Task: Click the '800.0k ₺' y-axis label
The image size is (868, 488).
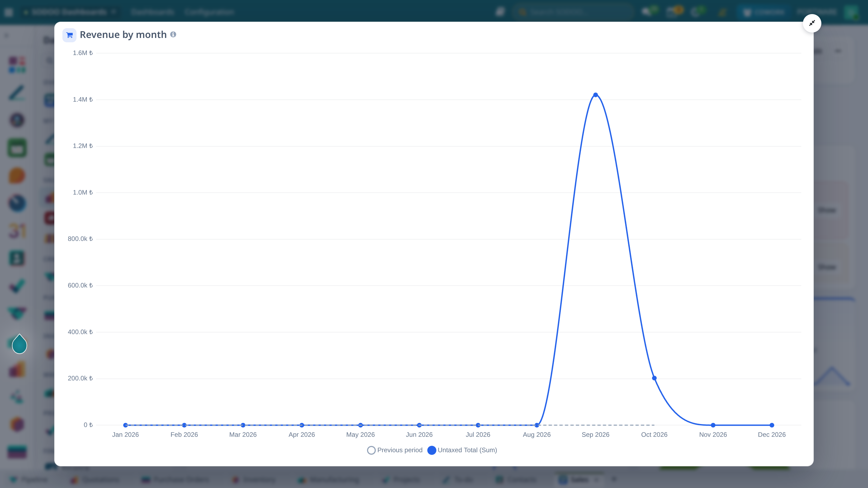Action: pos(80,239)
